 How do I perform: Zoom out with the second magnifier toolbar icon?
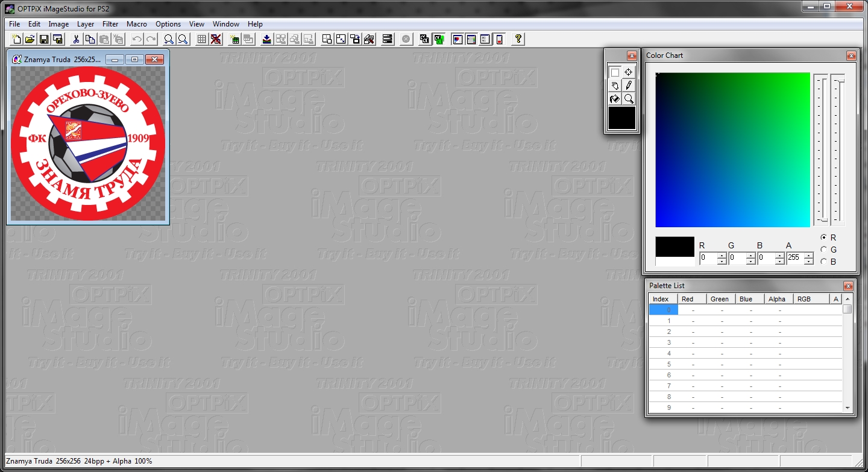pos(183,39)
